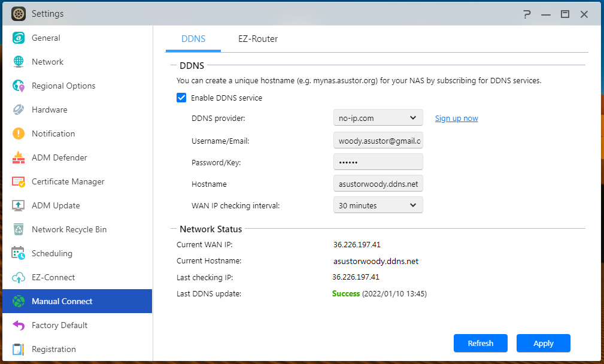The height and width of the screenshot is (364, 604).
Task: Go to Network settings
Action: tap(77, 62)
